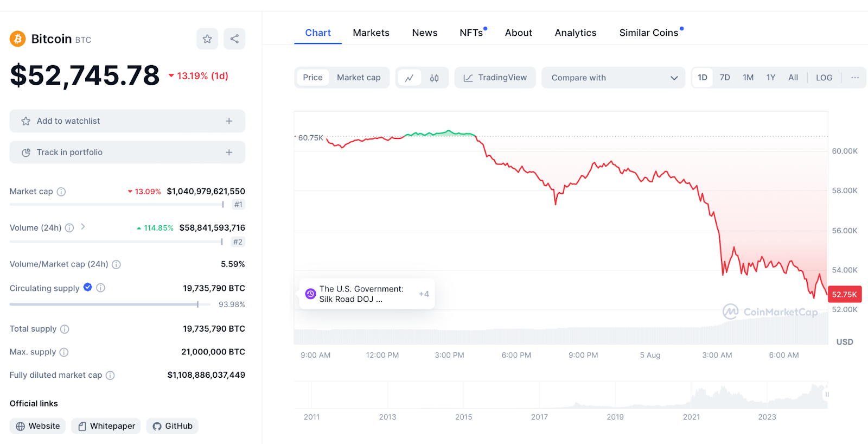
Task: Toggle LOG scale on chart
Action: (824, 78)
